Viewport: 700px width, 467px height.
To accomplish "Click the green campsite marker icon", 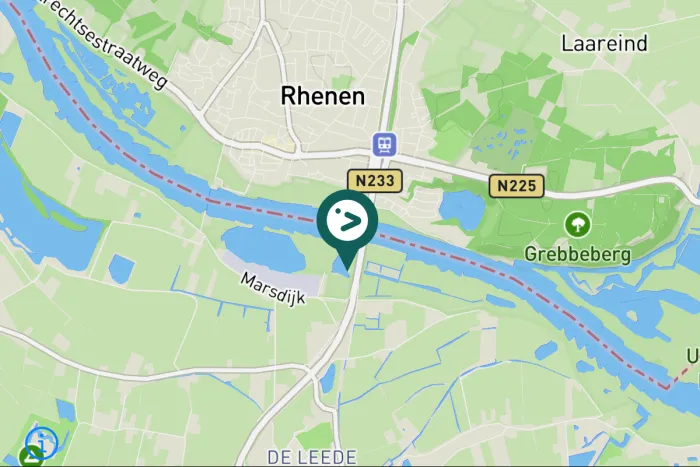I will click(30, 457).
